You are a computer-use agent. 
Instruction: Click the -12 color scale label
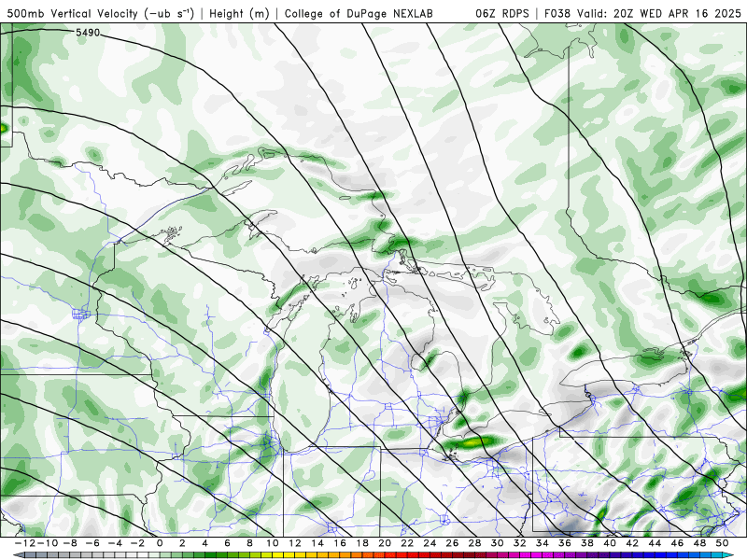(24, 543)
